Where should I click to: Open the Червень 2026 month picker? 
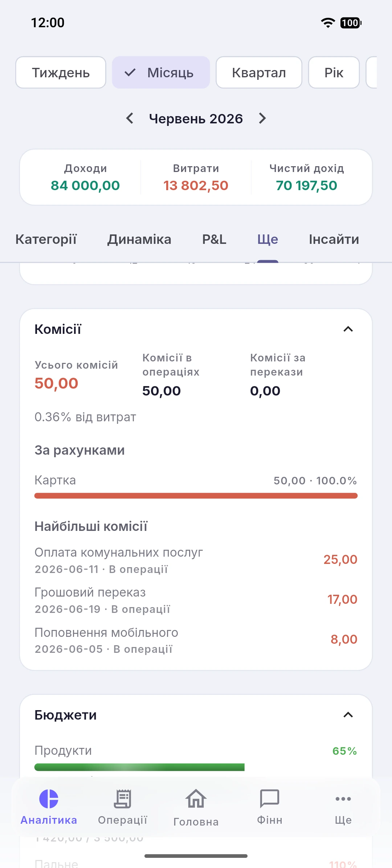click(x=196, y=119)
